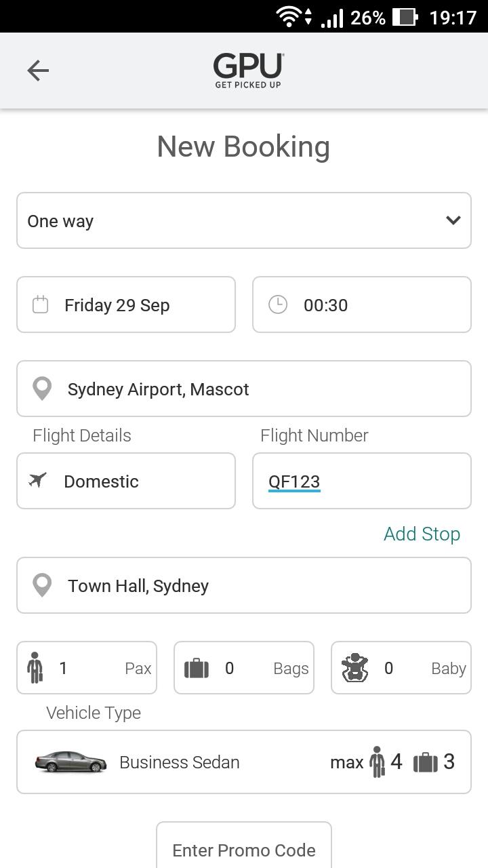Open the Friday 29 Sep date picker
The width and height of the screenshot is (488, 868).
tap(126, 304)
